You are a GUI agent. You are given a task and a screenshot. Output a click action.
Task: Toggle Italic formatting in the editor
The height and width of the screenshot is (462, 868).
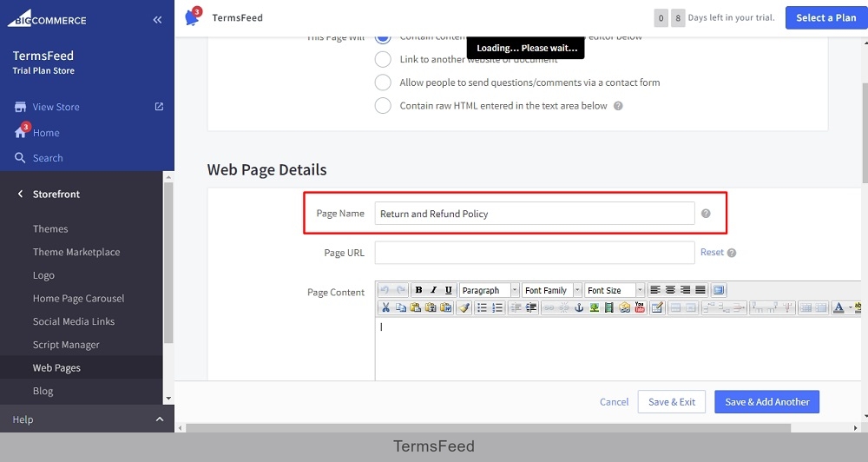pos(433,290)
